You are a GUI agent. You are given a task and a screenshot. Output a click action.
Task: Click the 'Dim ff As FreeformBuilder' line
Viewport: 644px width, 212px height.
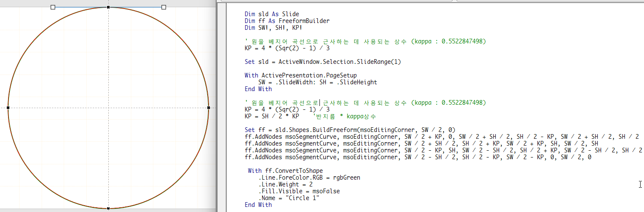point(287,21)
